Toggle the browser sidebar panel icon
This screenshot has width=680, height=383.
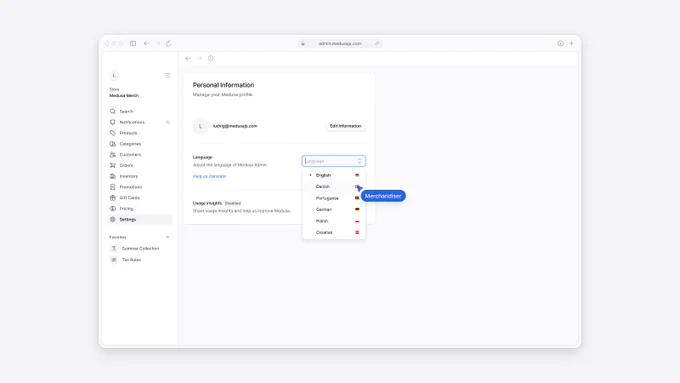[x=133, y=43]
